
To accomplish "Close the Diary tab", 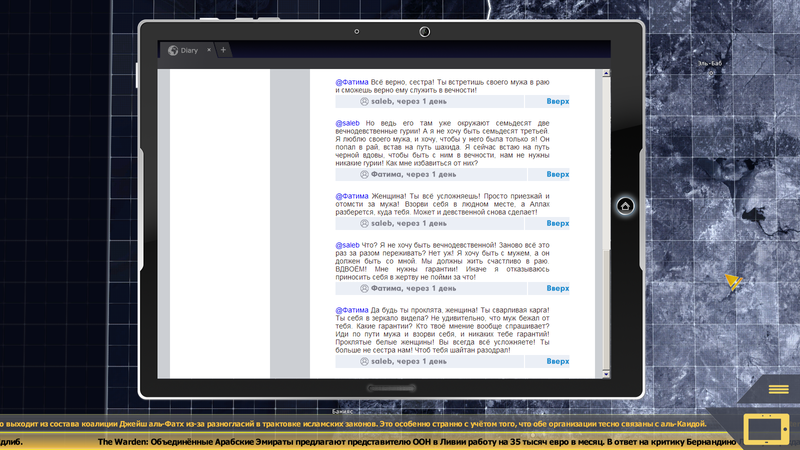I will click(x=209, y=50).
